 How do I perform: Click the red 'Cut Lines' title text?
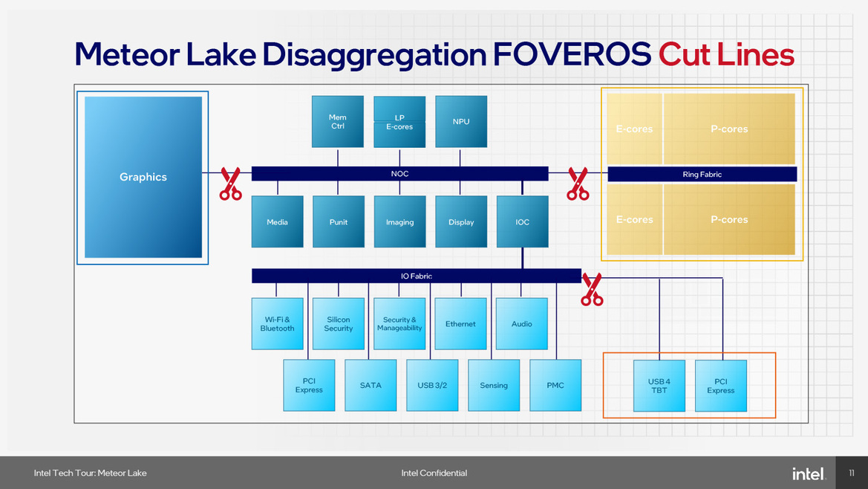[x=726, y=54]
